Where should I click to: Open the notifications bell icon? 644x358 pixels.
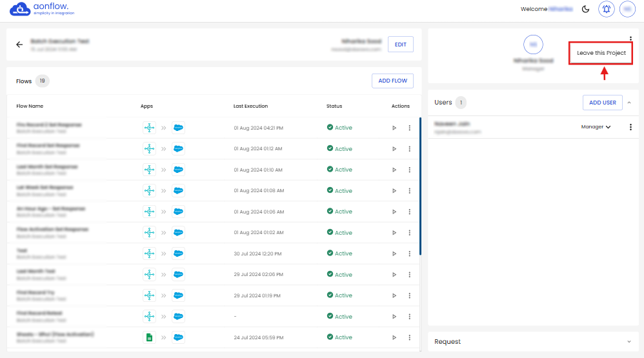(x=607, y=9)
